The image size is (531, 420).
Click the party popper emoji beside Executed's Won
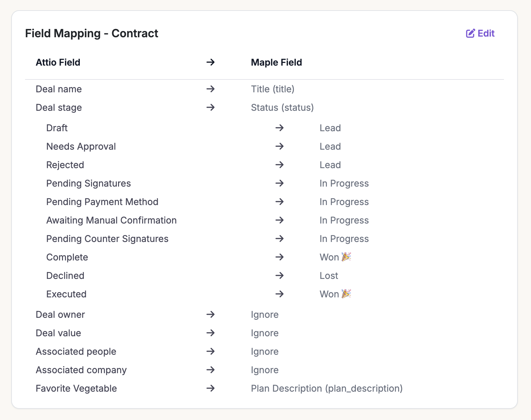346,294
